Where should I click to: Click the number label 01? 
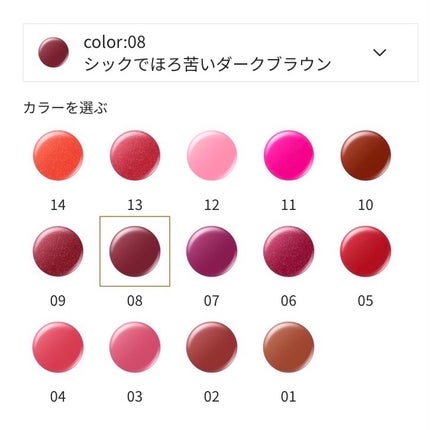pos(289,397)
